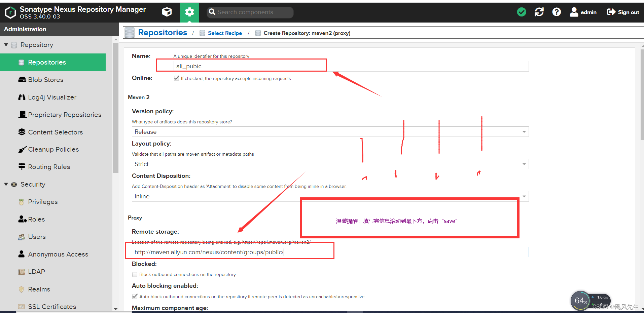The image size is (644, 313).
Task: Click the Blob Stores drive icon
Action: tap(22, 80)
